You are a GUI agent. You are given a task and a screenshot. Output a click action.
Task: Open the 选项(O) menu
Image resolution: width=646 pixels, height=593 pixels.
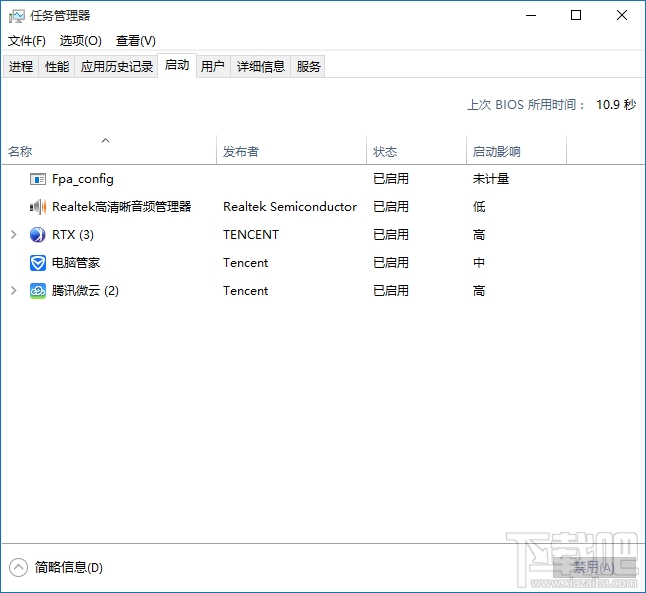(81, 41)
